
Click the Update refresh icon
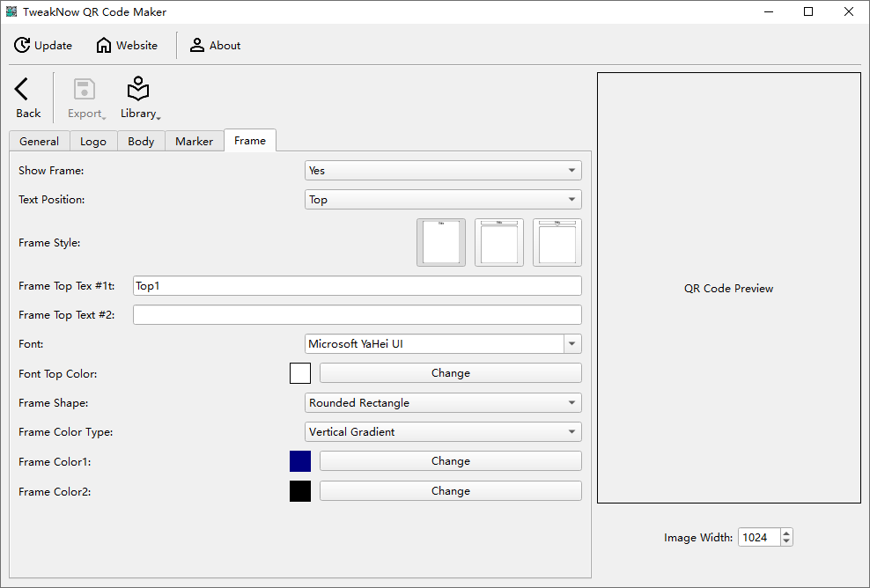[x=22, y=46]
